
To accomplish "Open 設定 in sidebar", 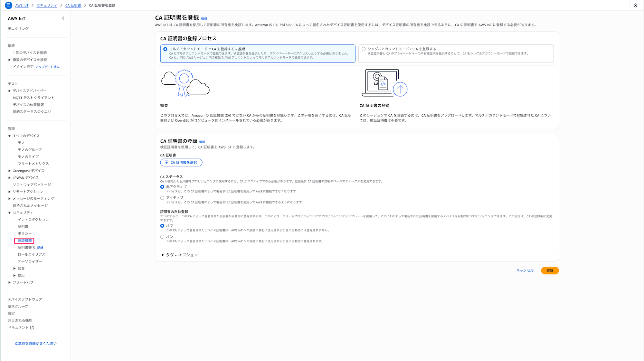I will (11, 314).
